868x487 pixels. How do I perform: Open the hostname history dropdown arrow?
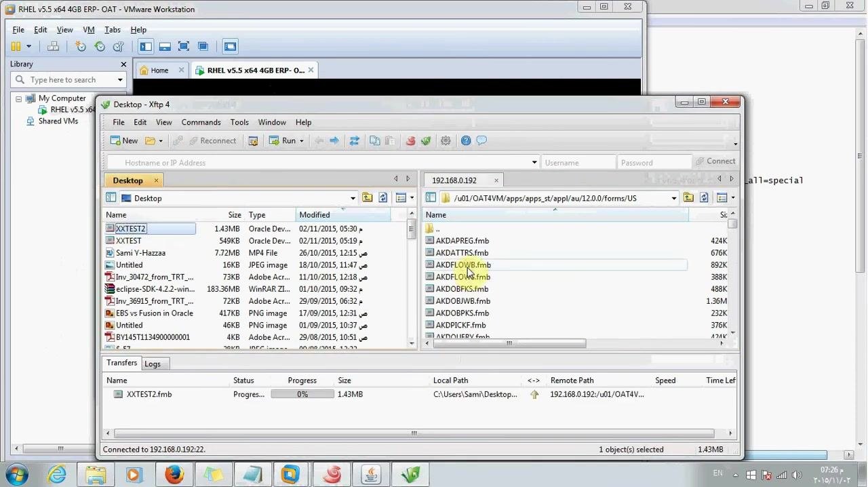coord(534,163)
